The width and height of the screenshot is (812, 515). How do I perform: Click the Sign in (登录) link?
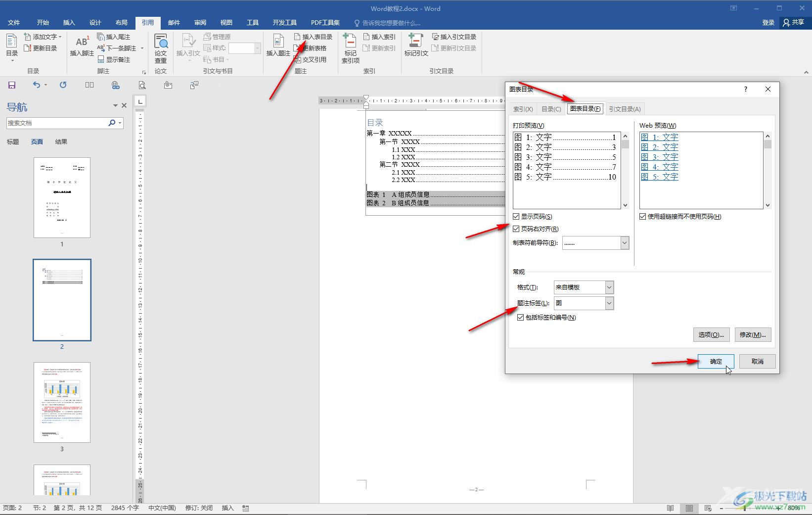click(x=768, y=22)
